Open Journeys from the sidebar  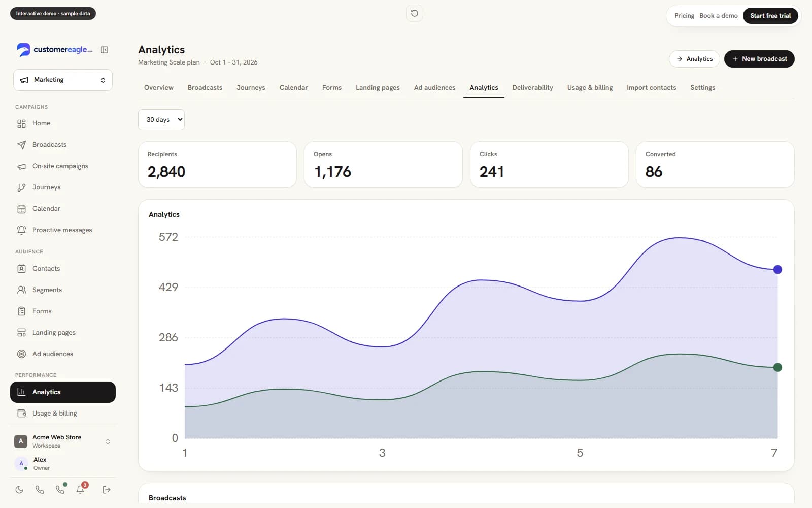(x=63, y=187)
